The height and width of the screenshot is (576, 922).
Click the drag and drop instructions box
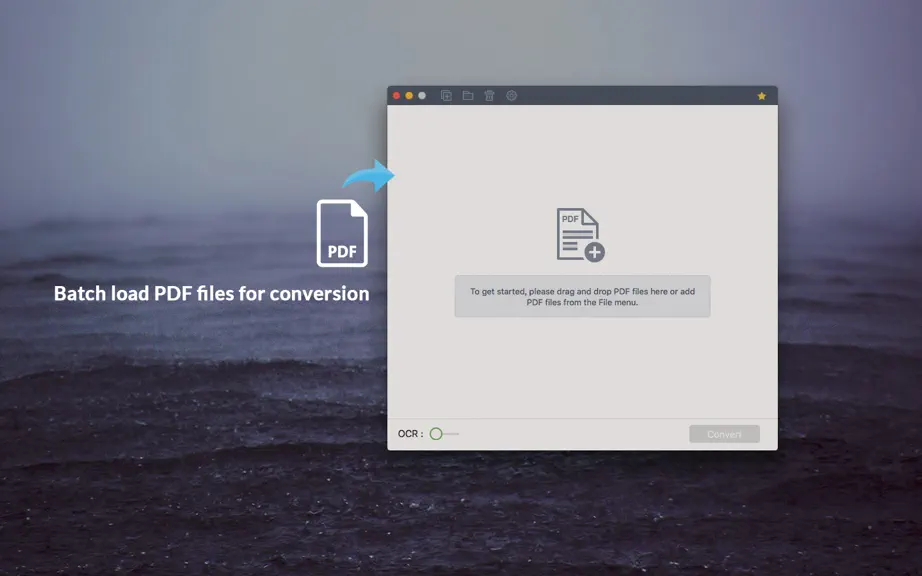(x=582, y=296)
